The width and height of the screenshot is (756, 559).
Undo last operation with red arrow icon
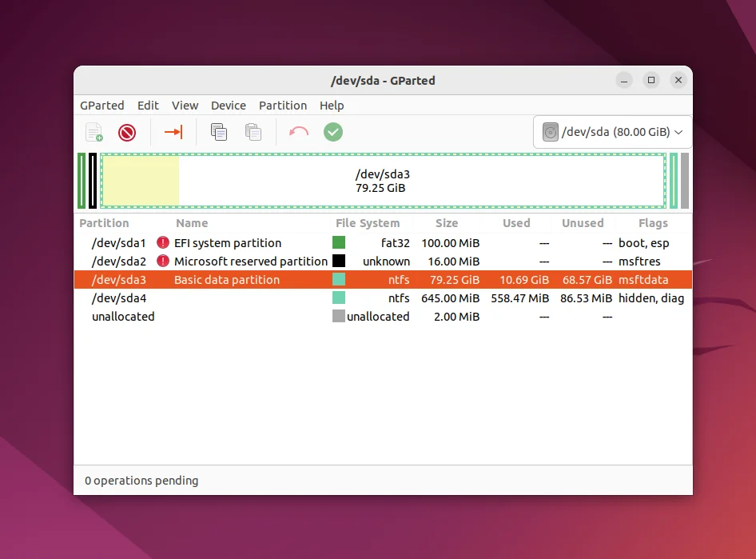(298, 132)
